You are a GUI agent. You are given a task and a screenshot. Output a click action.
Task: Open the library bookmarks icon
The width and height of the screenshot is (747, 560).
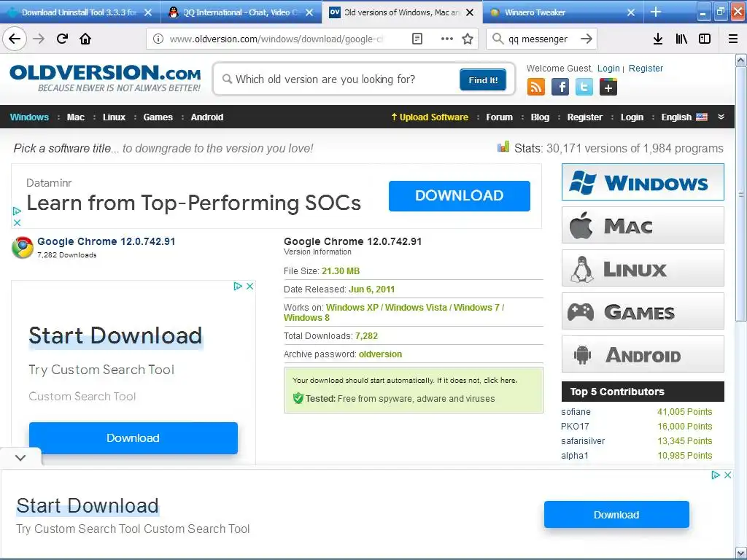click(x=681, y=39)
